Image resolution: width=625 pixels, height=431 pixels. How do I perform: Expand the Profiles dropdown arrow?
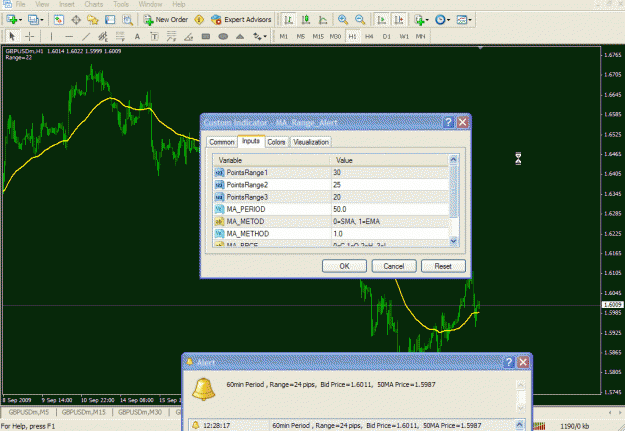pyautogui.click(x=42, y=20)
